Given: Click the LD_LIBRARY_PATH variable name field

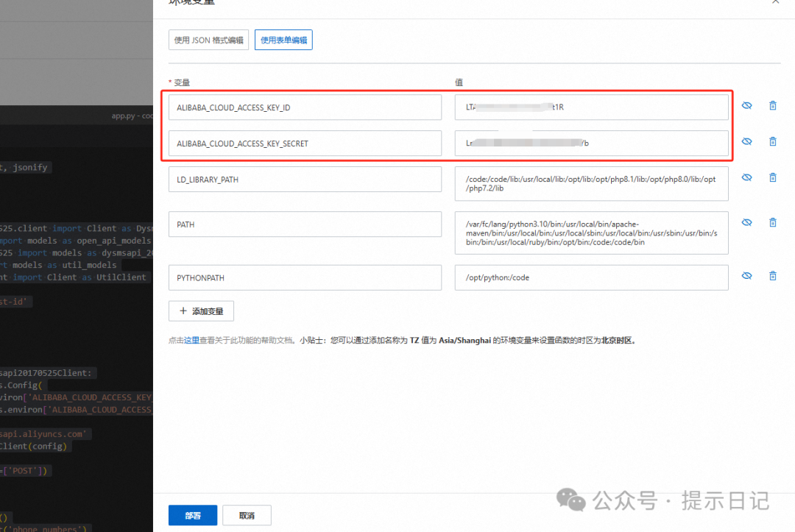Looking at the screenshot, I should 305,180.
